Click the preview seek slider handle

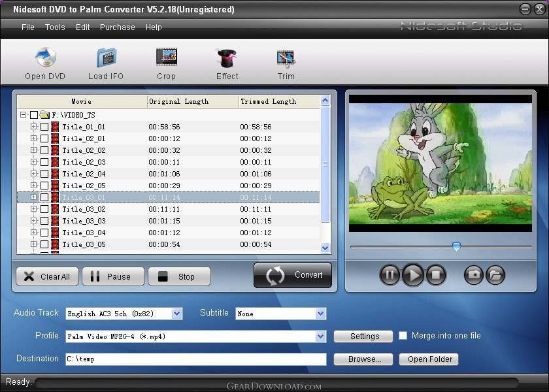click(x=456, y=246)
